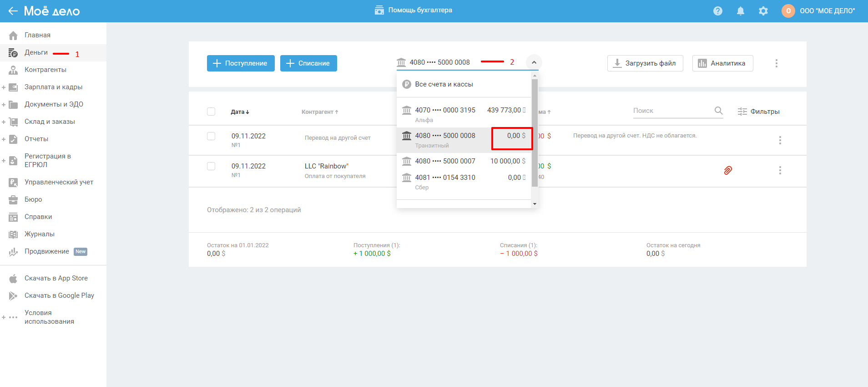Viewport: 868px width, 387px height.
Task: Expand Документы и ЭДО section
Action: pos(4,105)
